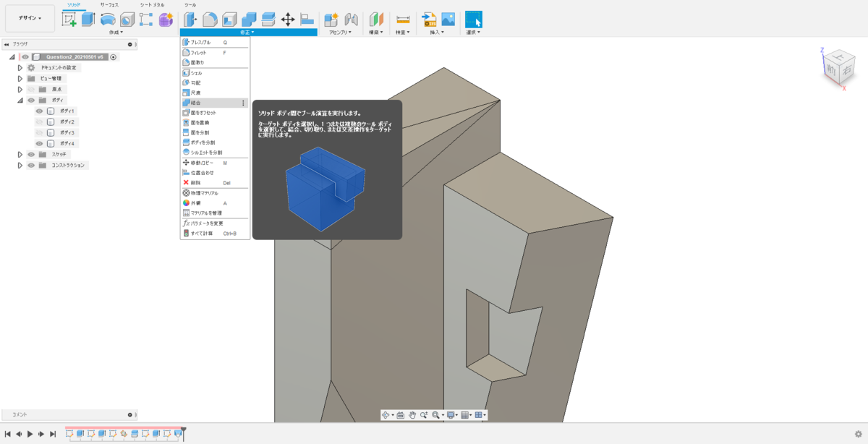Screen dimensions: 868x444
Task: Click the timeline Play button
Action: pyautogui.click(x=30, y=434)
